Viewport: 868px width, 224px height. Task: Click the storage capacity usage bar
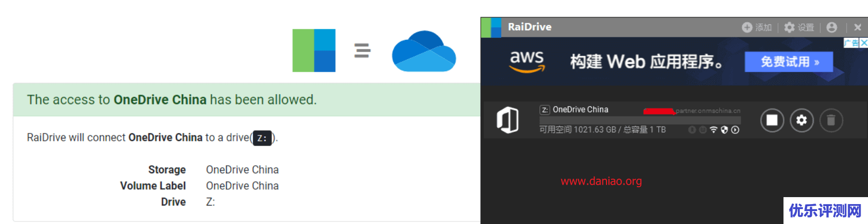click(x=640, y=120)
